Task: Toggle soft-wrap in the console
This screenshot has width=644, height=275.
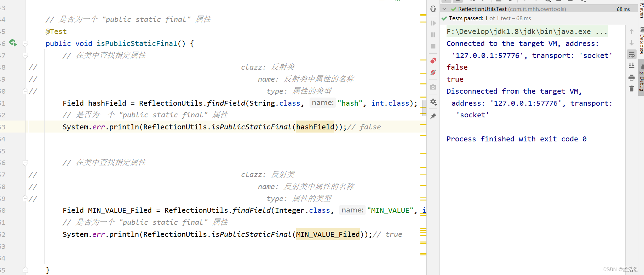Action: (632, 54)
